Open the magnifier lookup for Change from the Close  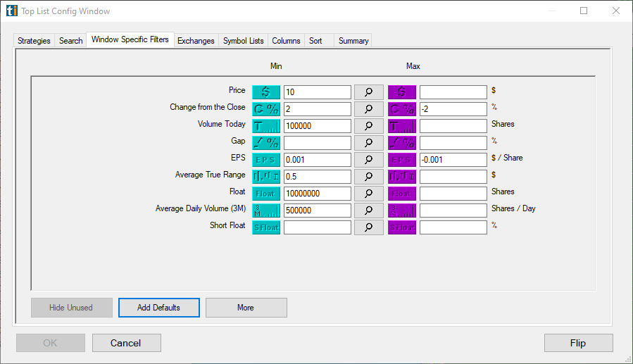tap(368, 109)
